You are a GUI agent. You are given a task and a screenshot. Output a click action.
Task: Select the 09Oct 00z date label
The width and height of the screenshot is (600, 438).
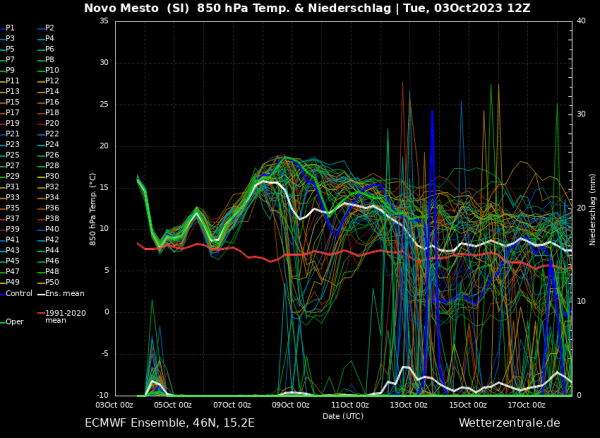(291, 405)
